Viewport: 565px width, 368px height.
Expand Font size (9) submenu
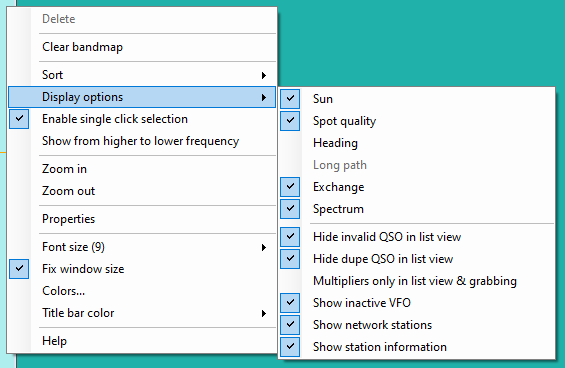pyautogui.click(x=142, y=247)
